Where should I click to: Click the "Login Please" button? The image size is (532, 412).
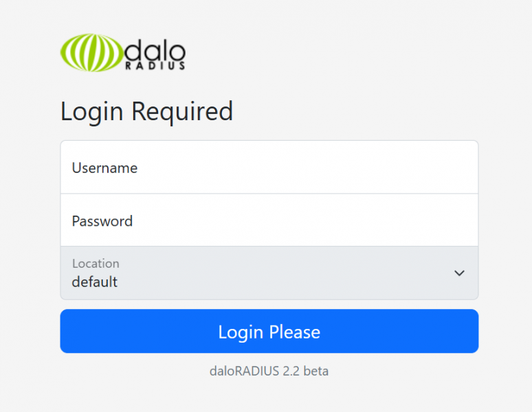(269, 331)
